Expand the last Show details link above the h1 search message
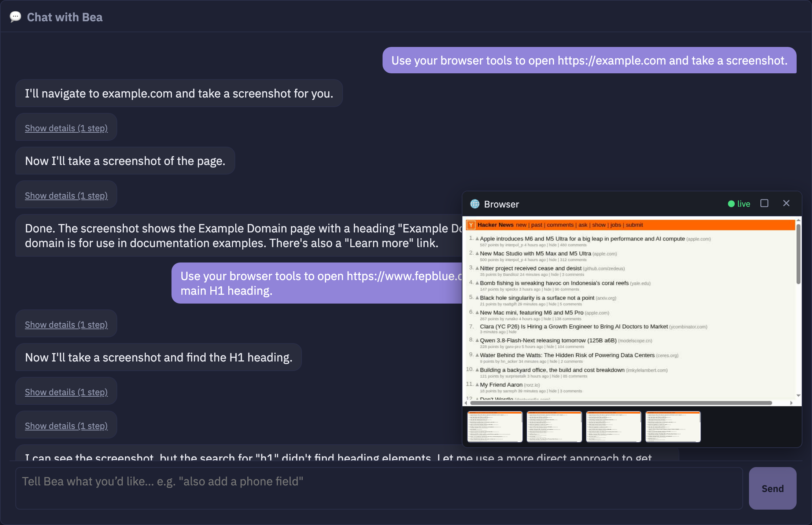This screenshot has height=525, width=812. (66, 426)
